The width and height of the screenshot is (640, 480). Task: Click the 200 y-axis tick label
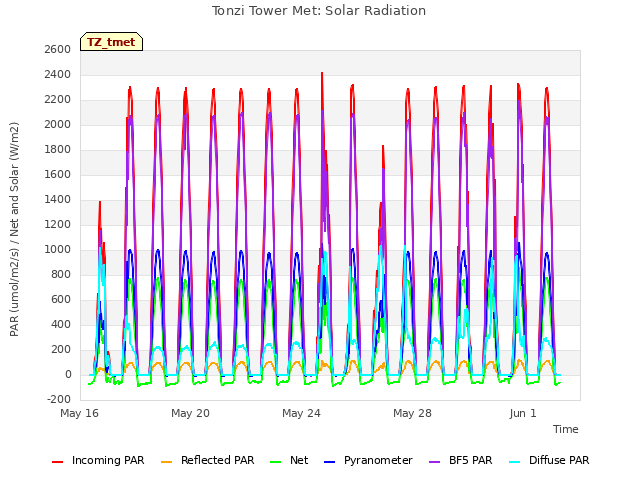61,349
